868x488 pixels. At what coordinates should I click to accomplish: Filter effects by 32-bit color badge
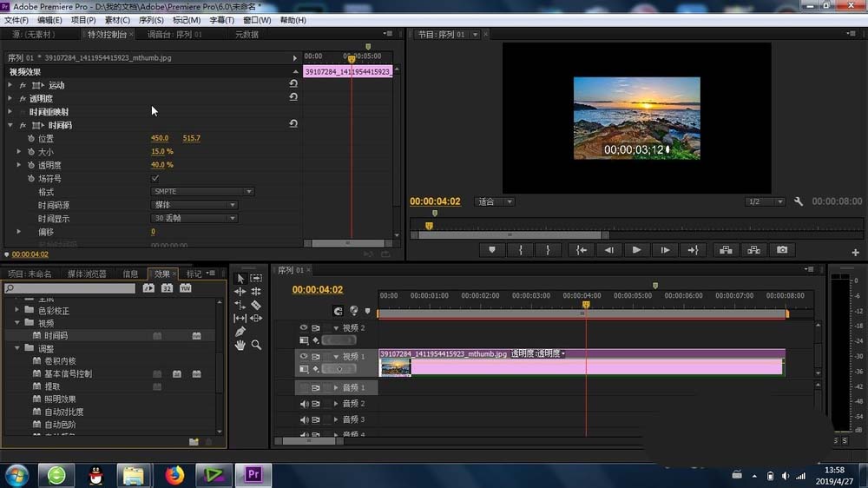[x=167, y=288]
